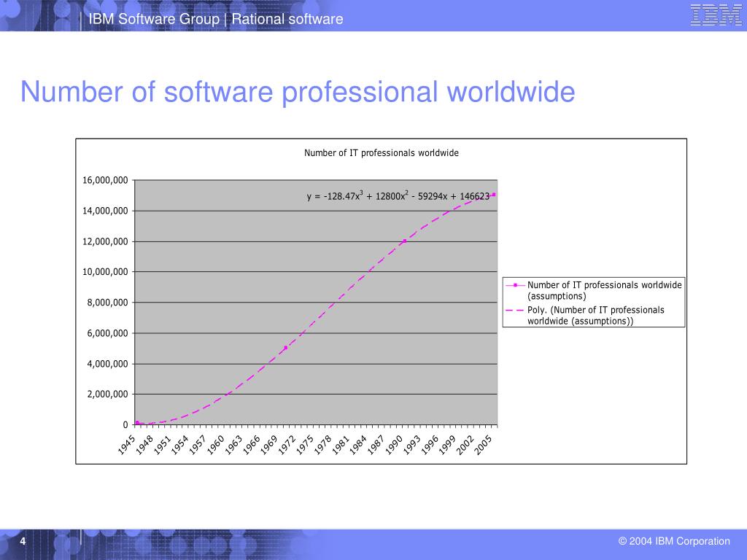Click the y-axis label 0

click(125, 424)
